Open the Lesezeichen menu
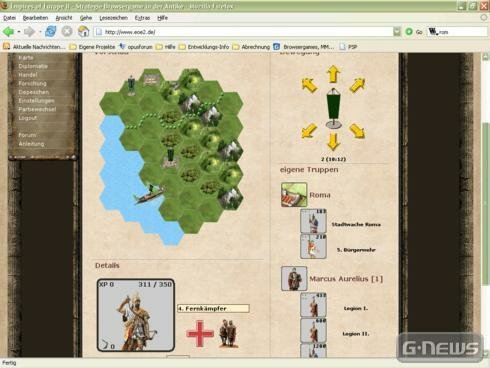 (x=113, y=18)
